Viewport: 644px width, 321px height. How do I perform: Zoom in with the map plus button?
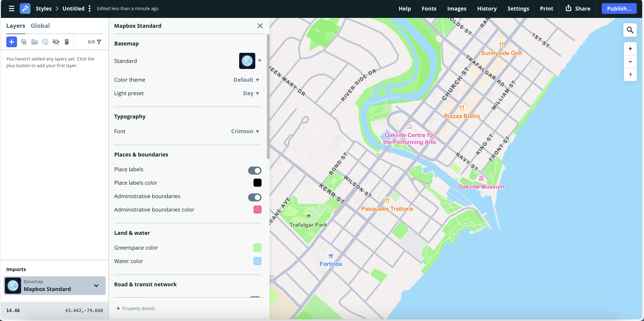tap(630, 49)
